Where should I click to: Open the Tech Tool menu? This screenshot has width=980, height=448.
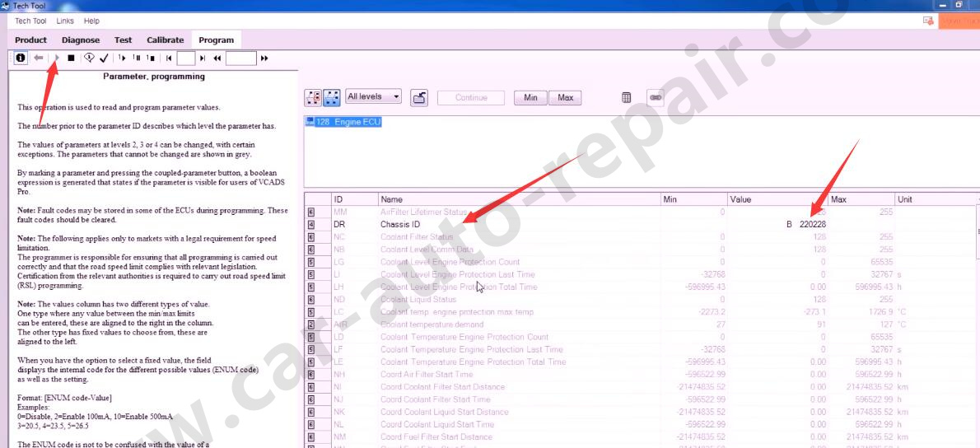click(x=30, y=21)
